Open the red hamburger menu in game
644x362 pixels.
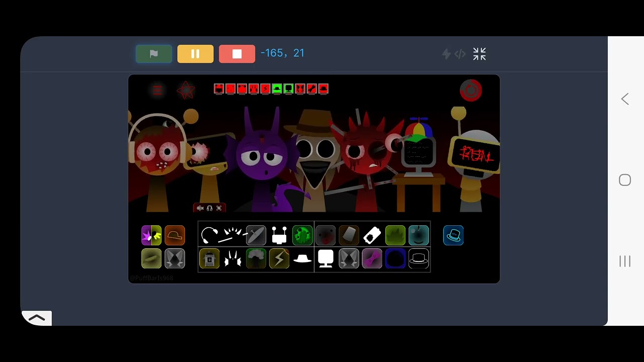tap(157, 90)
